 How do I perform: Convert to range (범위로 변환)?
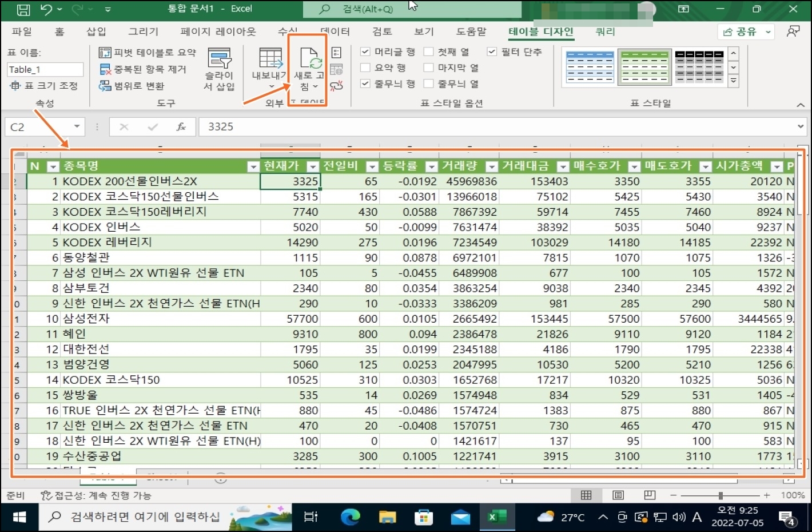(x=132, y=86)
